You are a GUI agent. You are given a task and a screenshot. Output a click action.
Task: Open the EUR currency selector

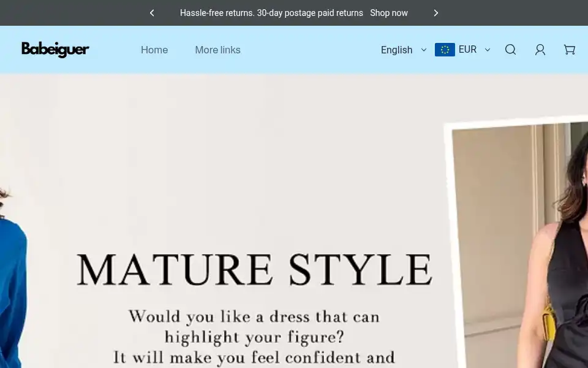463,50
